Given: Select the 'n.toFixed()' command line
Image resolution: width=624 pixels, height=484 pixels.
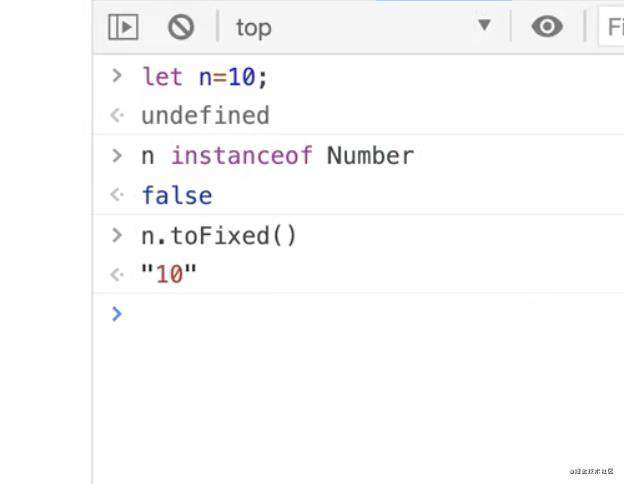Looking at the screenshot, I should click(x=219, y=236).
